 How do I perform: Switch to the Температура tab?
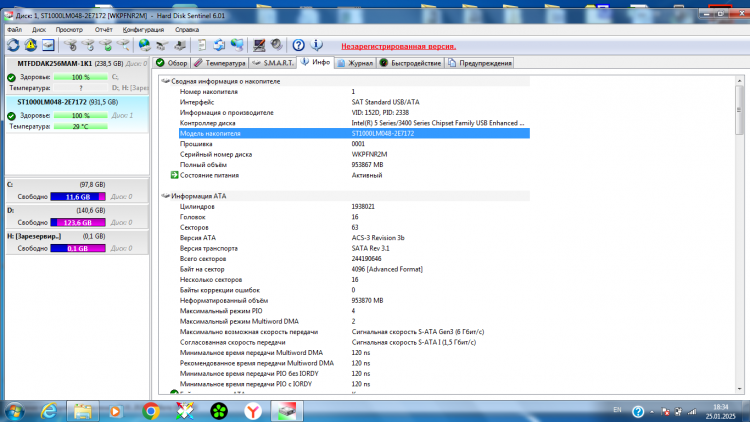[220, 63]
